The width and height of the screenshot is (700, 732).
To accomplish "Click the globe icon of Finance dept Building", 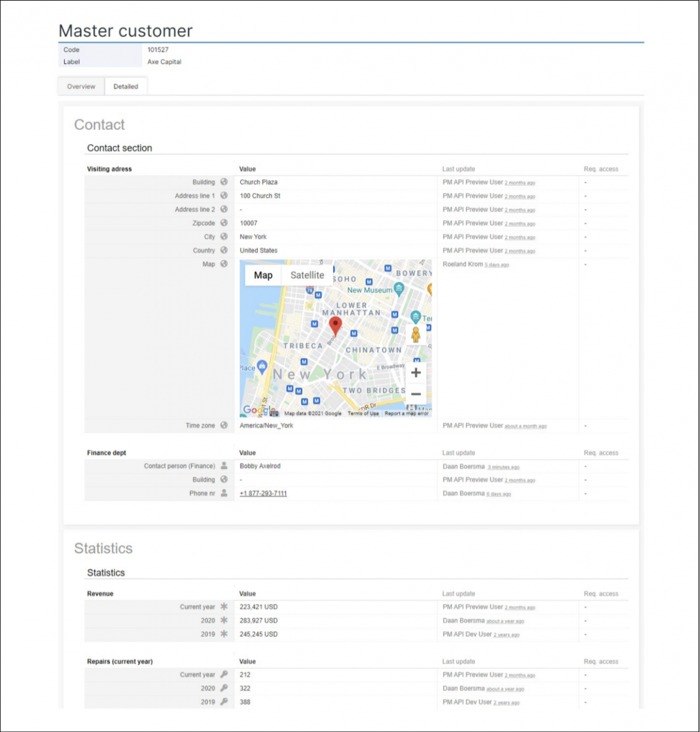I will click(x=224, y=480).
